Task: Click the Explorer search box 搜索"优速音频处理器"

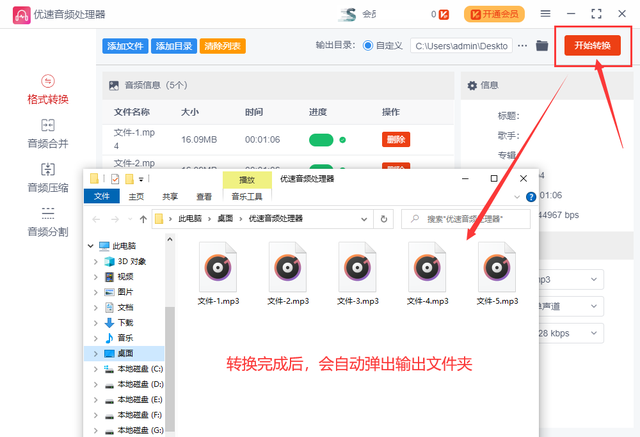Action: pos(466,219)
